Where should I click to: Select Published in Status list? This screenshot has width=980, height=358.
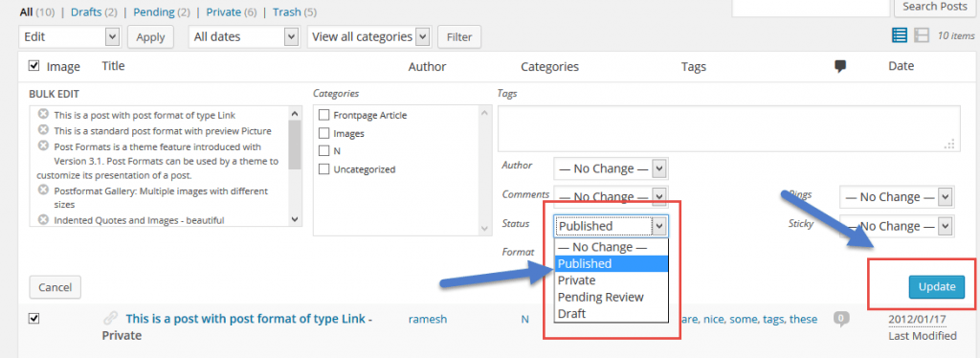612,263
